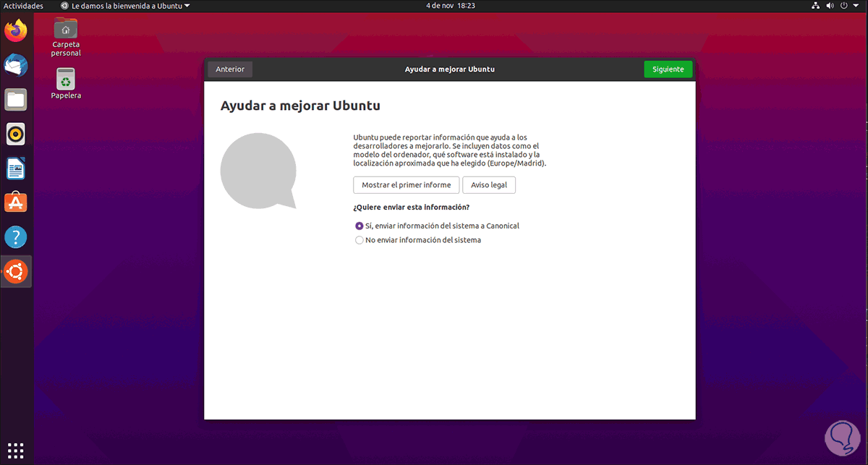868x465 pixels.
Task: Open LibreOffice Writer from the dock
Action: [16, 168]
